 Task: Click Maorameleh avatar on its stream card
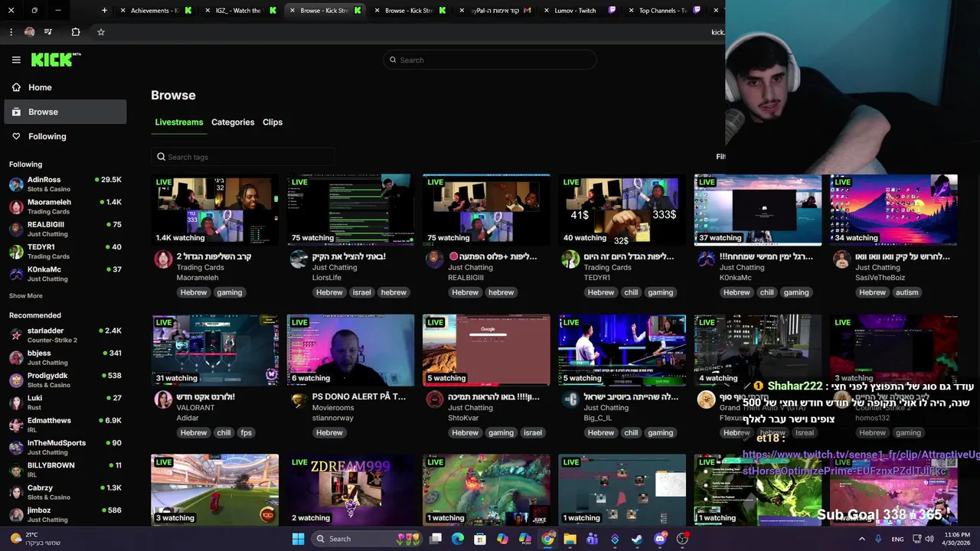point(163,259)
